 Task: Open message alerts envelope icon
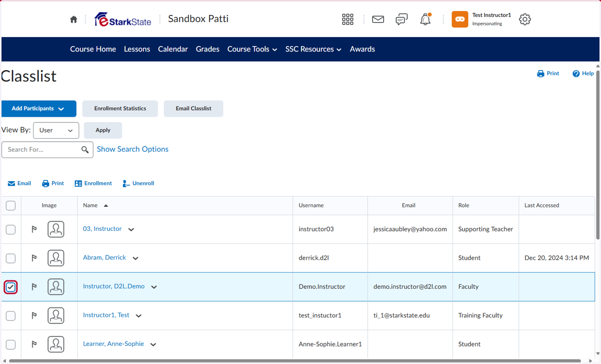point(378,20)
